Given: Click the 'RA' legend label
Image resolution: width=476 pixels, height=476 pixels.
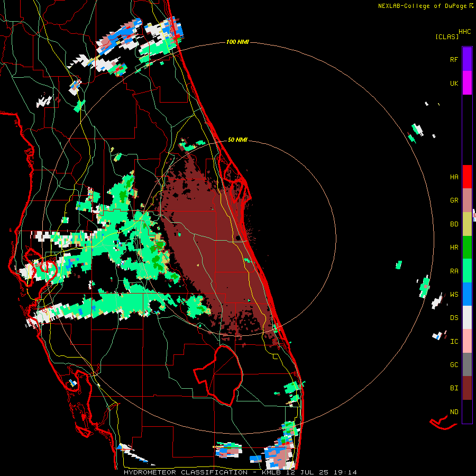Looking at the screenshot, I should point(454,271).
